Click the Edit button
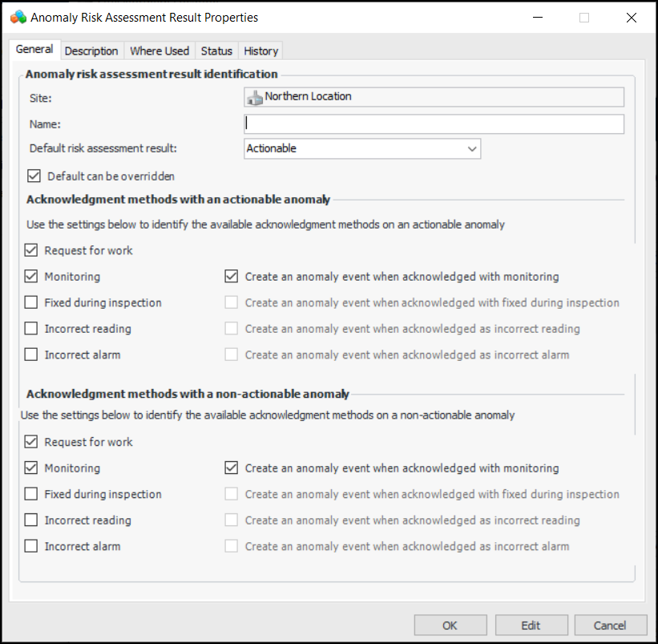The image size is (658, 644). coord(531,626)
